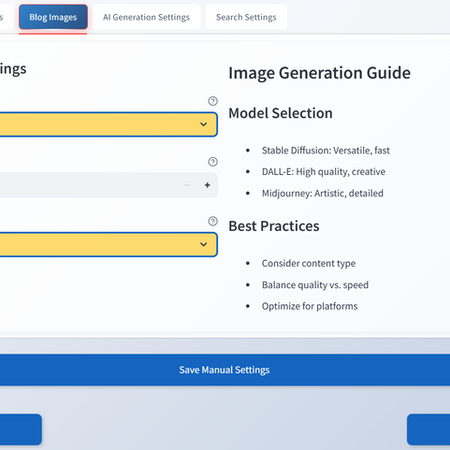Expand the second yellow dropdown beside Best Practices
Image resolution: width=450 pixels, height=450 pixels.
coord(108,245)
